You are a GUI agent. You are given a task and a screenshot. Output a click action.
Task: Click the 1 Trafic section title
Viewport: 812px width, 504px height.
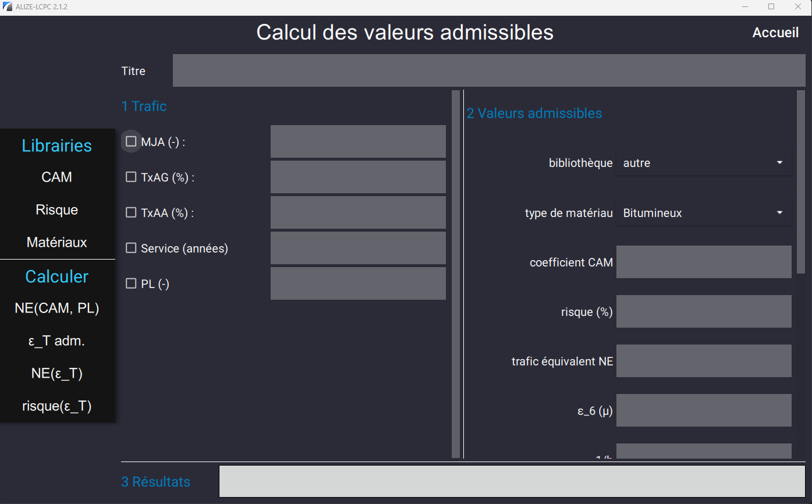tap(144, 106)
